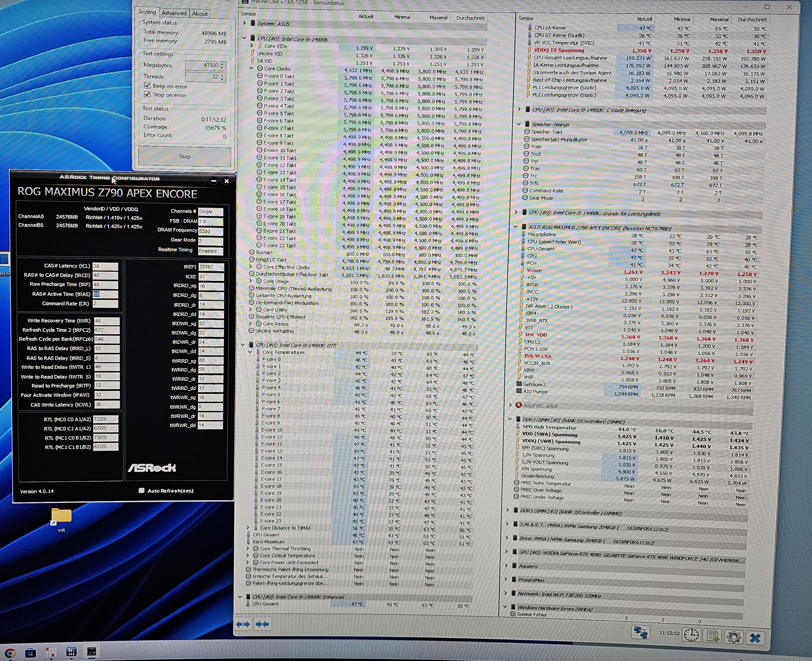Open the About tab
The image size is (812, 661).
coord(200,14)
